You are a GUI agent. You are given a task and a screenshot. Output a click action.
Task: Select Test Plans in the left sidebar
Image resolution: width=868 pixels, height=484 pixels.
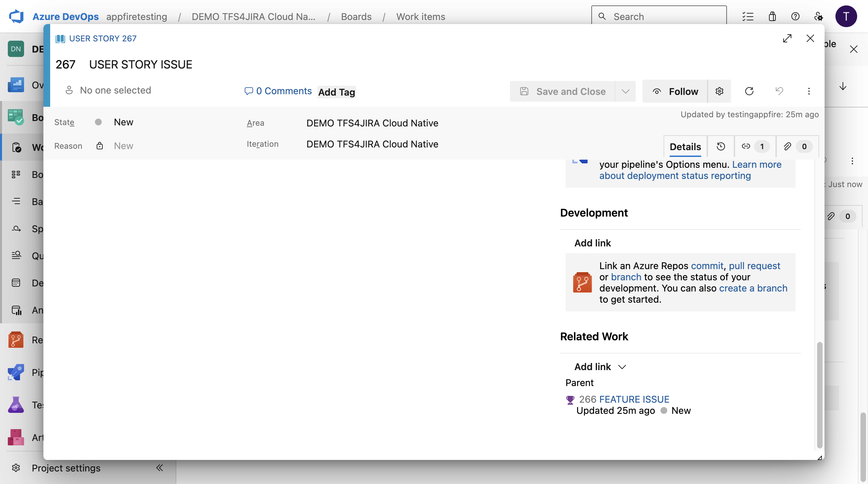pyautogui.click(x=16, y=404)
